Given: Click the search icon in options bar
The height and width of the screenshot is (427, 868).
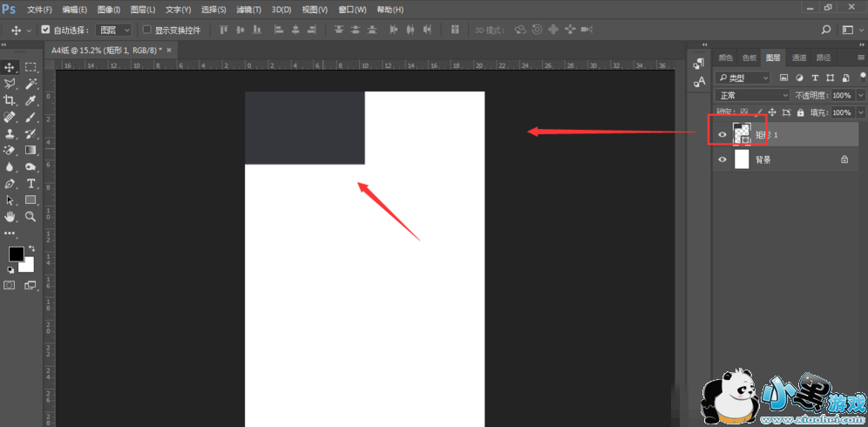Looking at the screenshot, I should [x=826, y=30].
